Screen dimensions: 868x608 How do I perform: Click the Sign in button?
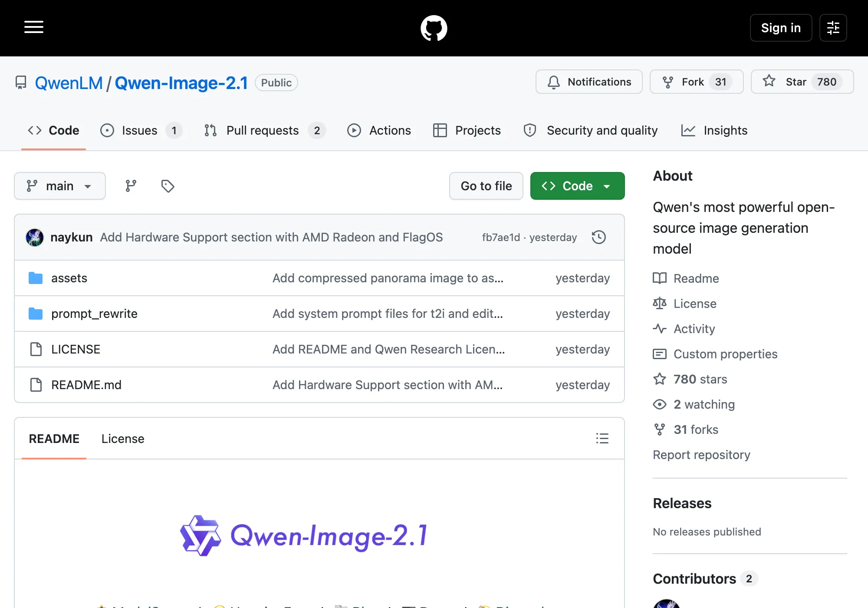781,28
